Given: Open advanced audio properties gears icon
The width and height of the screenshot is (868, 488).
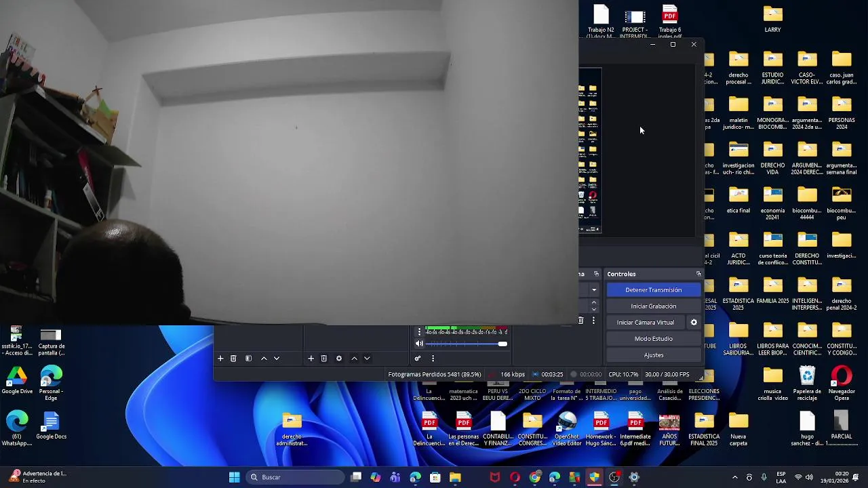Looking at the screenshot, I should pos(418,359).
